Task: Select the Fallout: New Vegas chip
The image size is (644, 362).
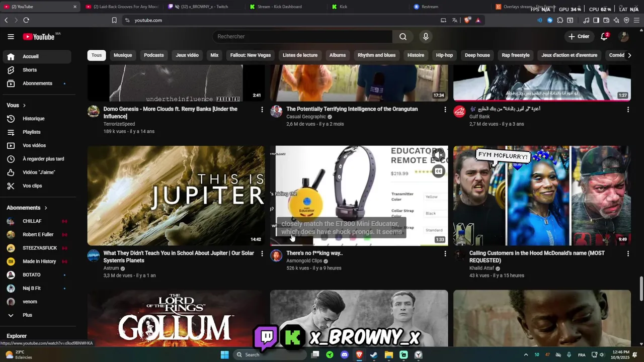Action: click(x=251, y=55)
